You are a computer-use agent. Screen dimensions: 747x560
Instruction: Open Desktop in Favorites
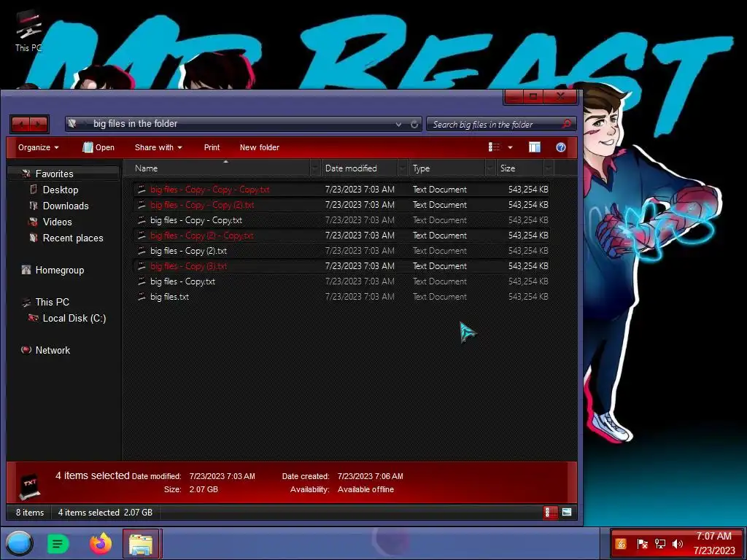tap(61, 190)
